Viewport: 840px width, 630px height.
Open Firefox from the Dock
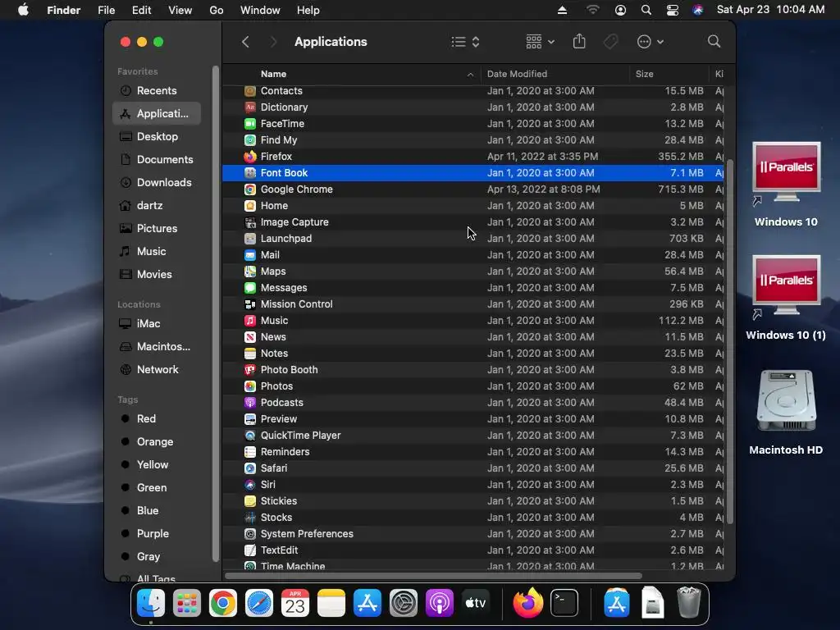[x=527, y=603]
